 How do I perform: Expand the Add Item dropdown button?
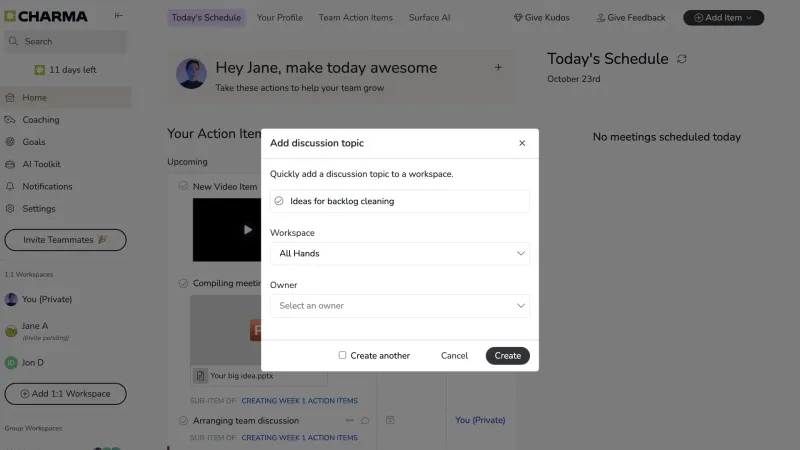point(723,18)
